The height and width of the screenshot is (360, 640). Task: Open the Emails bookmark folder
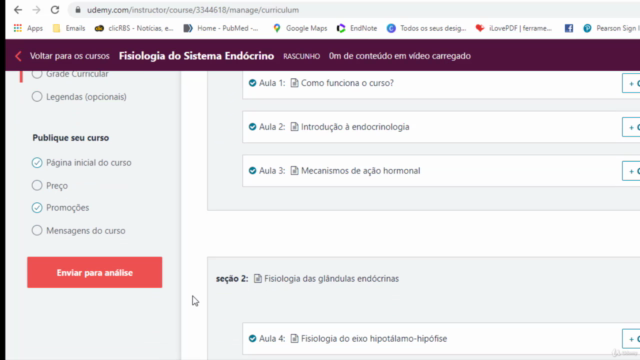click(x=69, y=28)
